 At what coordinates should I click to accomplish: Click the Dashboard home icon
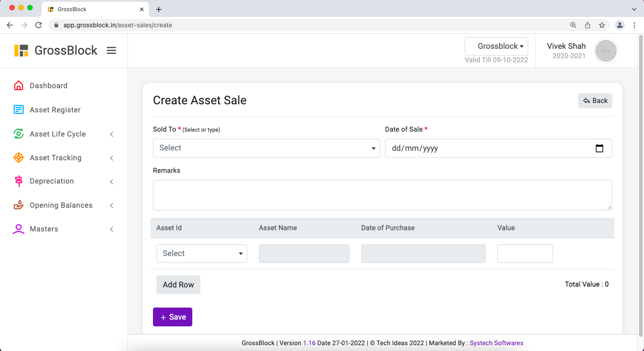[18, 86]
